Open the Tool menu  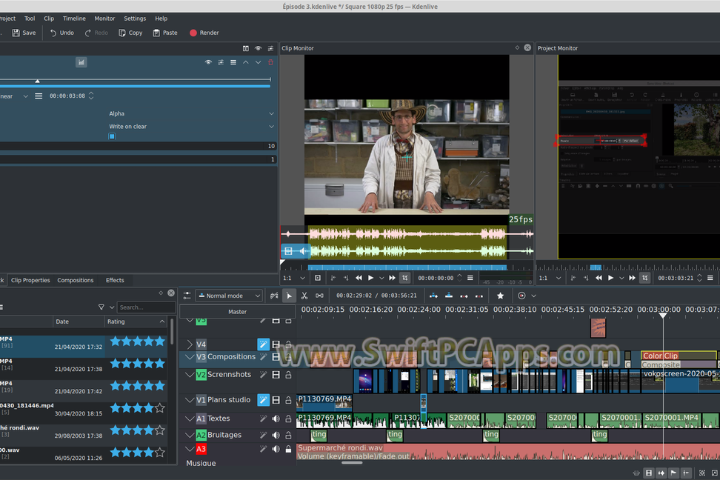tap(30, 18)
